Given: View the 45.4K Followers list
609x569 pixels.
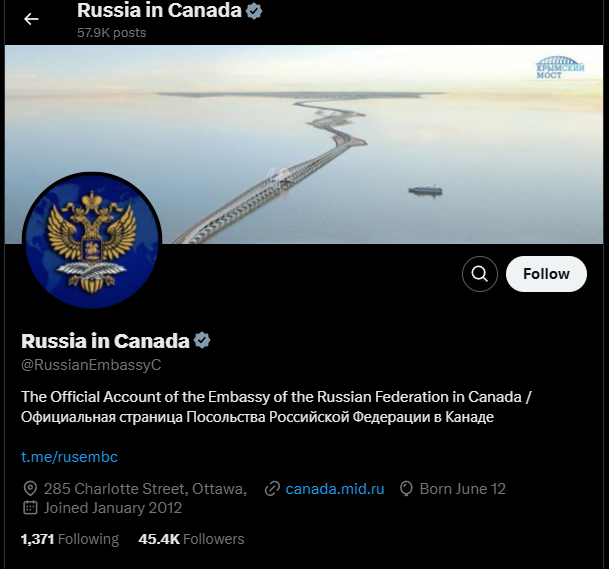Looking at the screenshot, I should click(191, 539).
